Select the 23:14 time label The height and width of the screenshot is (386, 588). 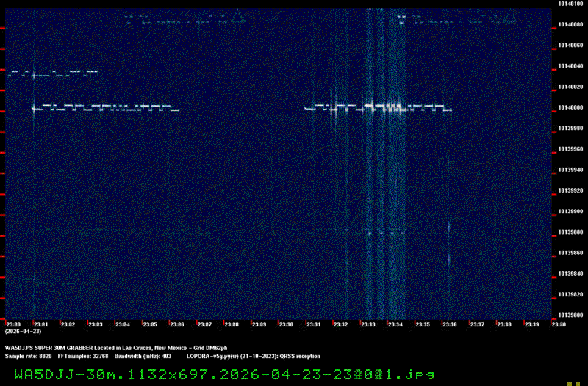tap(395, 324)
